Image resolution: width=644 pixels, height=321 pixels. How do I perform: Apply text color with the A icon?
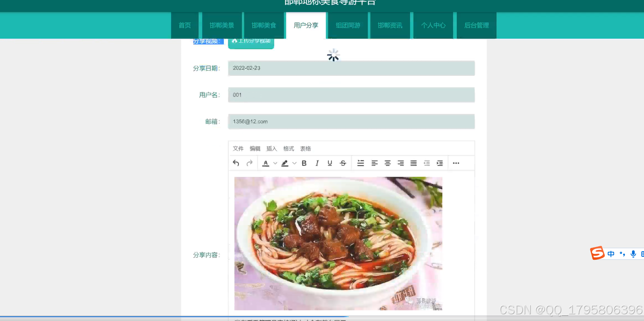[266, 163]
